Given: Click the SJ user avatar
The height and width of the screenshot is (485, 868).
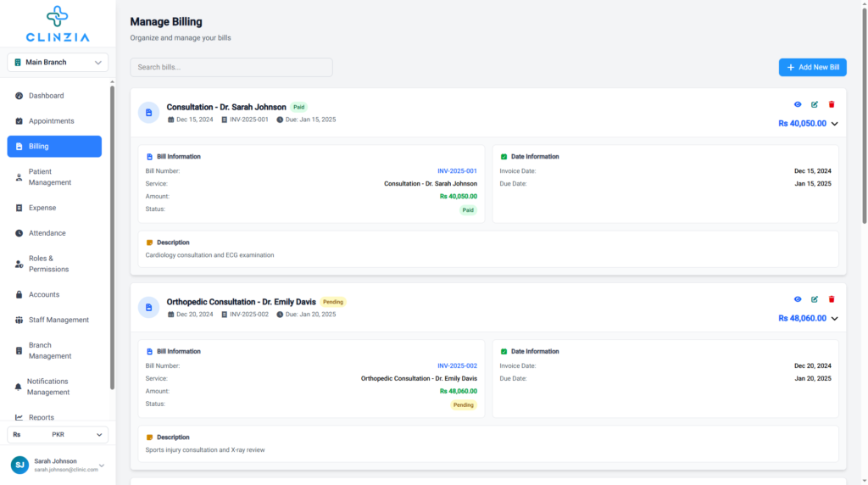Looking at the screenshot, I should [19, 465].
